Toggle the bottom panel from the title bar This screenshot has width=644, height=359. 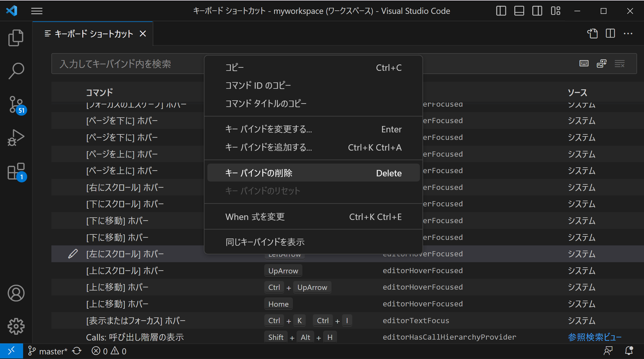(x=519, y=11)
